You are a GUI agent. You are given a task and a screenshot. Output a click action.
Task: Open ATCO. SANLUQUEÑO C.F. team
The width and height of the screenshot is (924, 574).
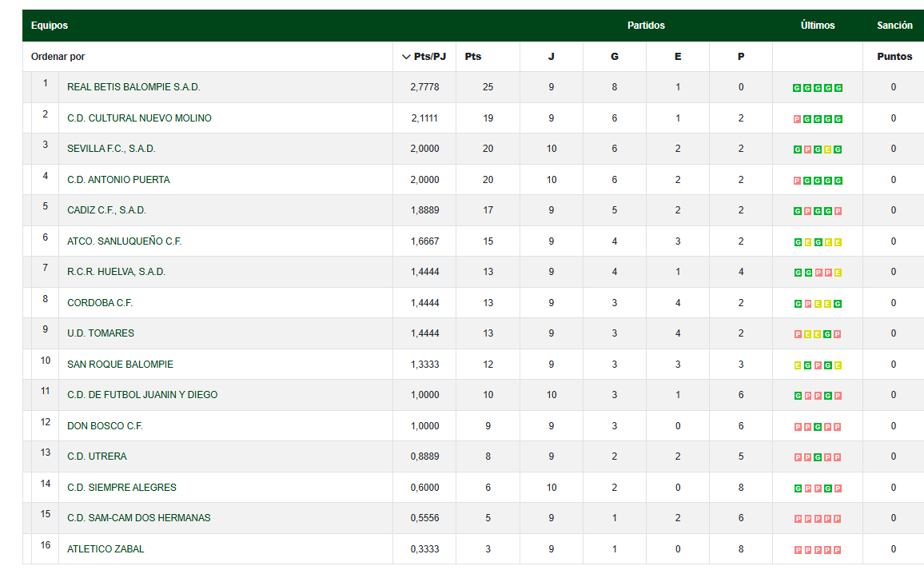(x=125, y=241)
